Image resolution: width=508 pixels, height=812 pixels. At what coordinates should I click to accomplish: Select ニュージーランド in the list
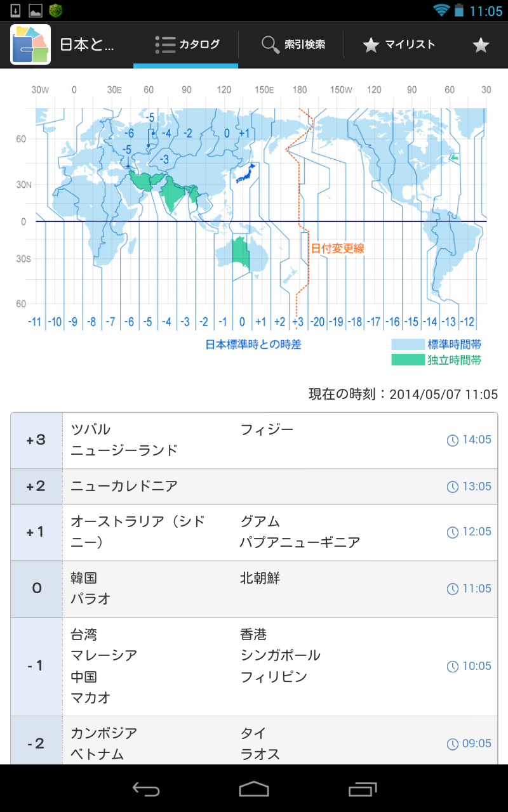tap(124, 450)
